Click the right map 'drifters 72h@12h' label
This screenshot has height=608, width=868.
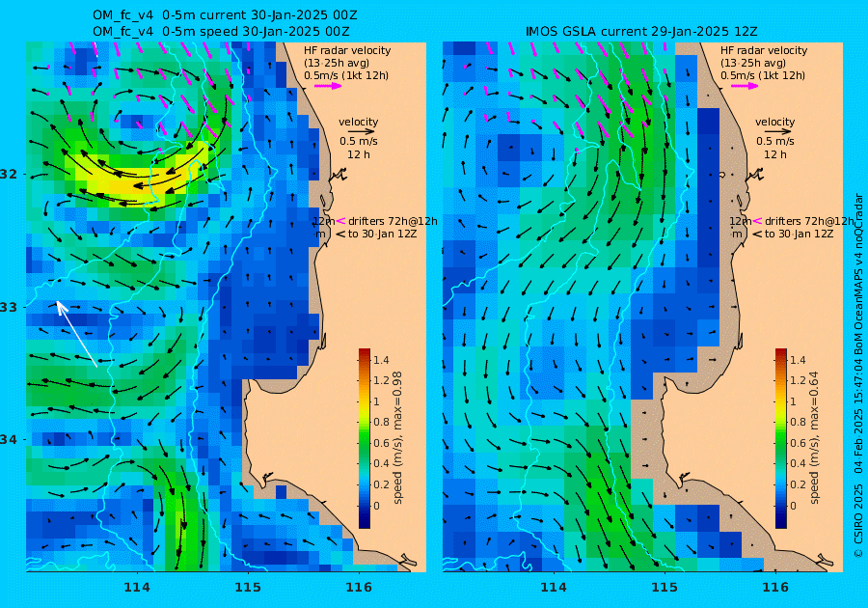809,221
